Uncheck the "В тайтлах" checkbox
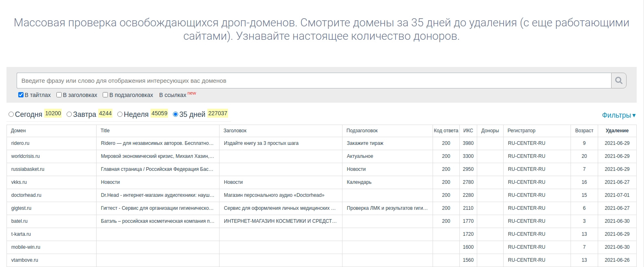 click(21, 95)
